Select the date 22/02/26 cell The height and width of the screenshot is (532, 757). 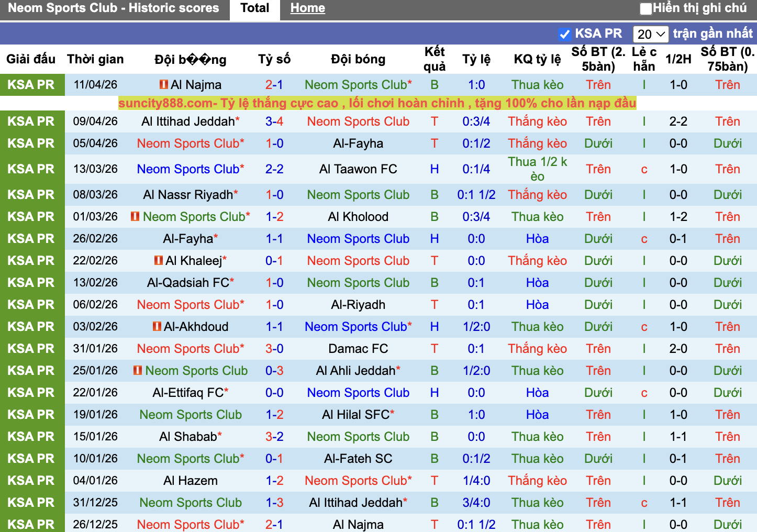(95, 261)
